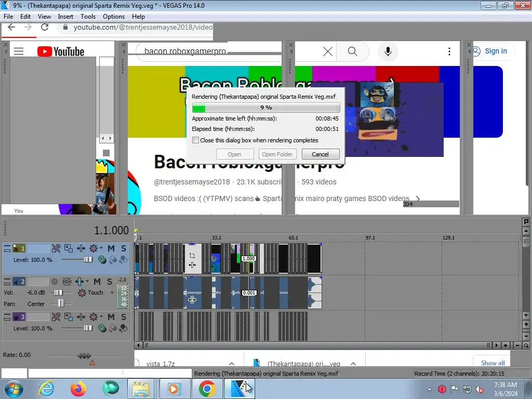Reload the browser page
Screen dimensions: 532x399
(45, 27)
